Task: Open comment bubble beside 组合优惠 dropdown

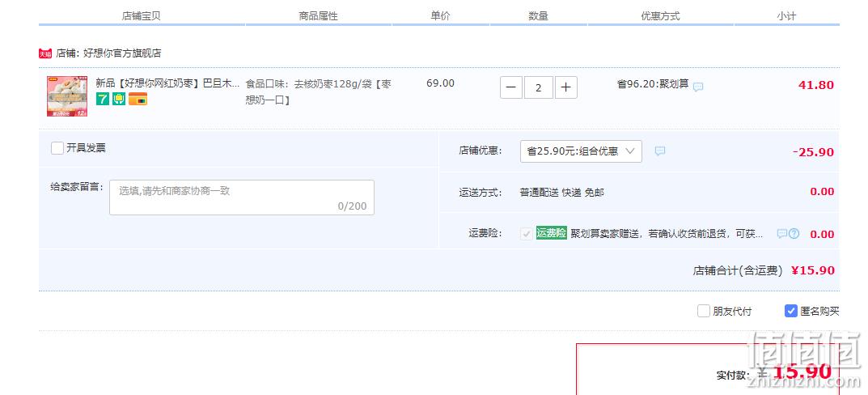Action: coord(660,151)
